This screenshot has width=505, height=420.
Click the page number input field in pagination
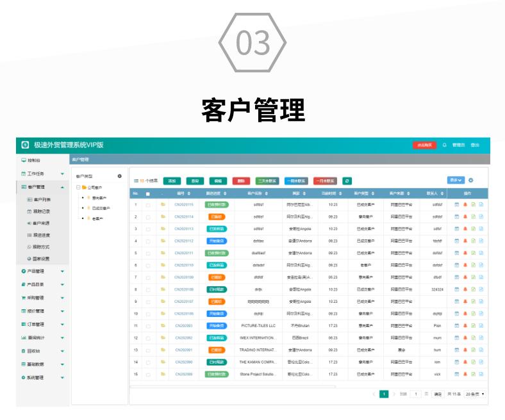[416, 394]
